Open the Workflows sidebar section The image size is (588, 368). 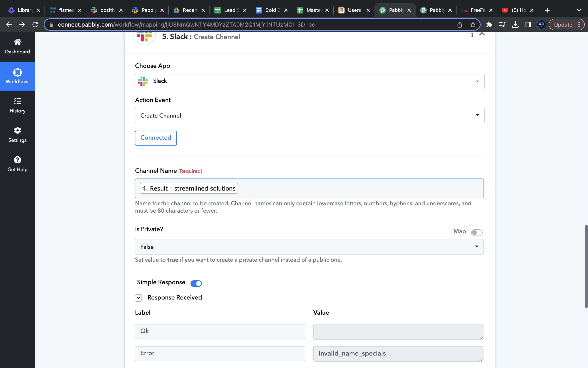coord(18,76)
